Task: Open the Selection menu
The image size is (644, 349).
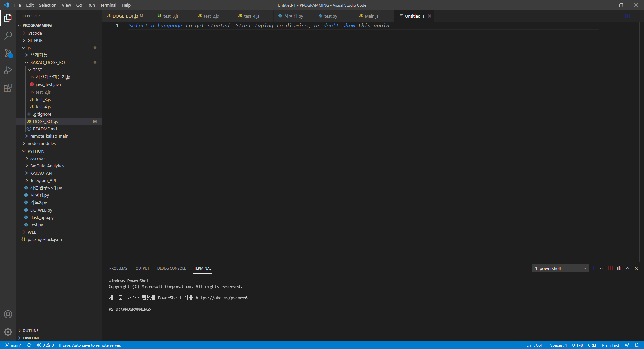Action: click(48, 5)
